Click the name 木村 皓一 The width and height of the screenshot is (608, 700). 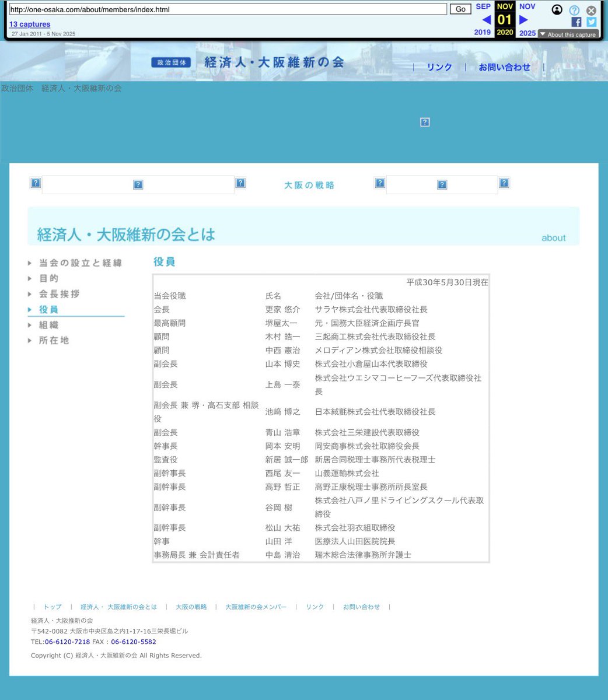coord(283,337)
